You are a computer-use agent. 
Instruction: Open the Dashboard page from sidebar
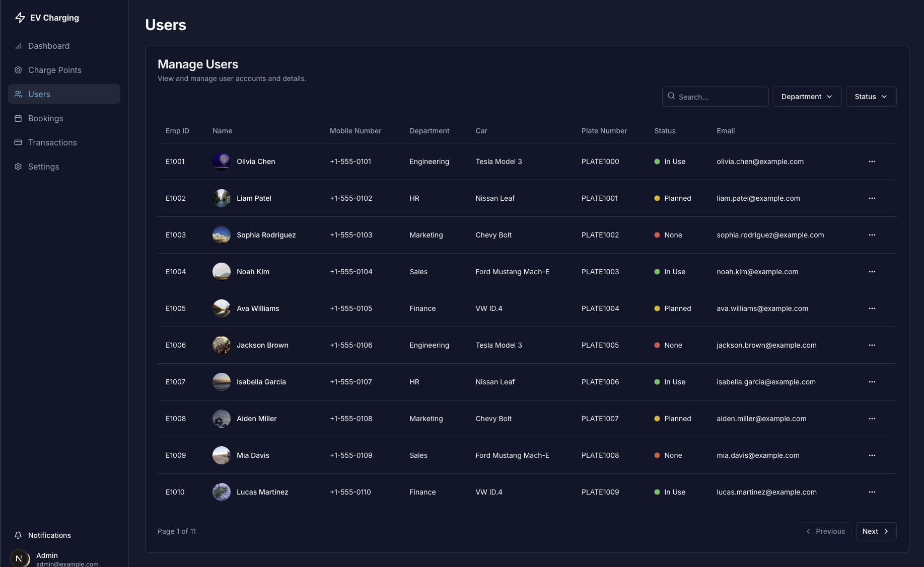tap(49, 46)
